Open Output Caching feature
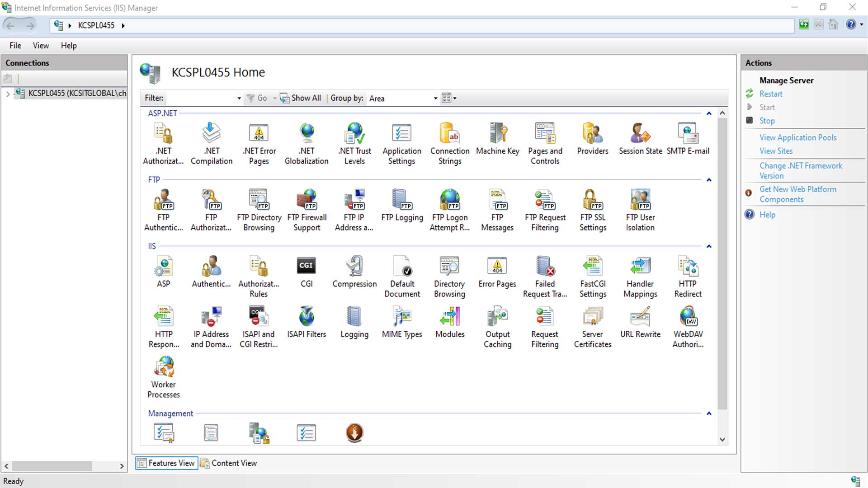The image size is (868, 488). 497,327
